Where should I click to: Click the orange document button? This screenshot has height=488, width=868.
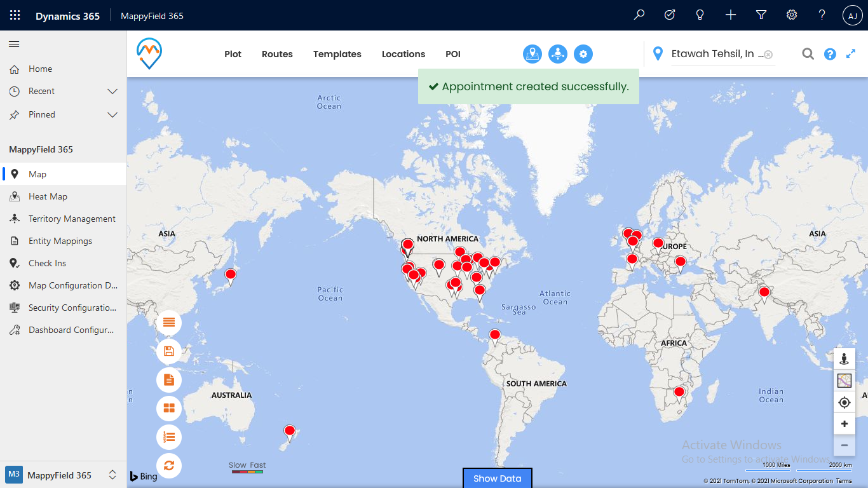(169, 380)
